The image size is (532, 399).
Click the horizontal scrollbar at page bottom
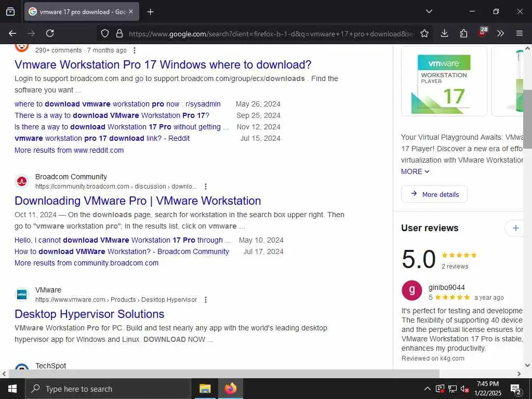click(224, 374)
